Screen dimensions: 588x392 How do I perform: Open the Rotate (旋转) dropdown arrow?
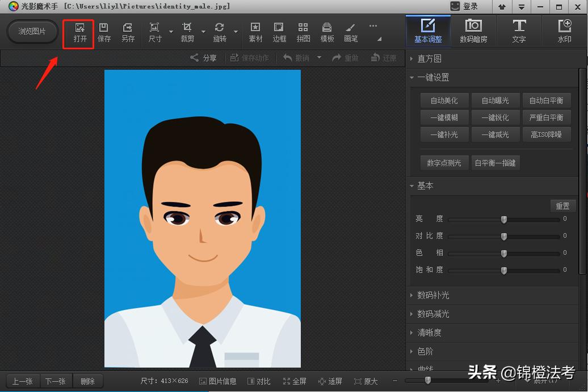click(236, 32)
